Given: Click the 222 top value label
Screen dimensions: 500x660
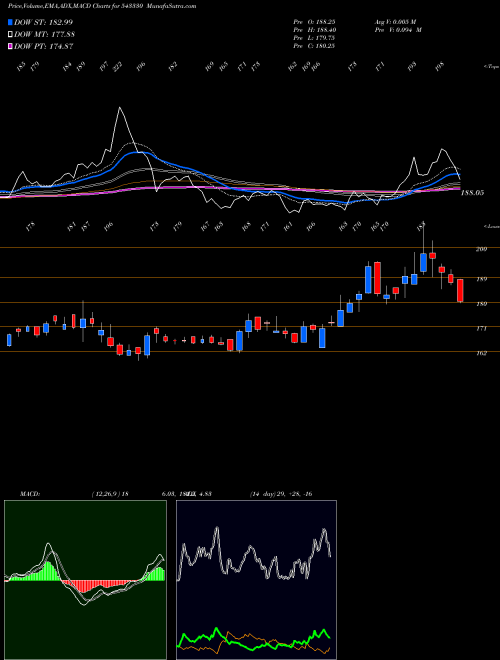Looking at the screenshot, I should click(117, 66).
